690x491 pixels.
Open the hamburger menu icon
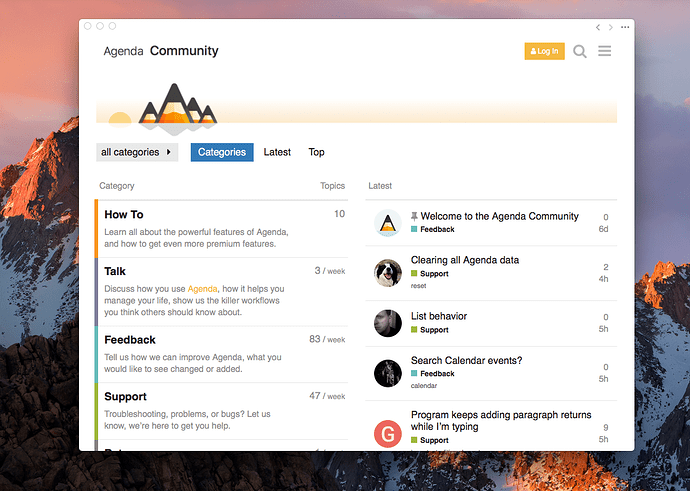click(x=604, y=51)
